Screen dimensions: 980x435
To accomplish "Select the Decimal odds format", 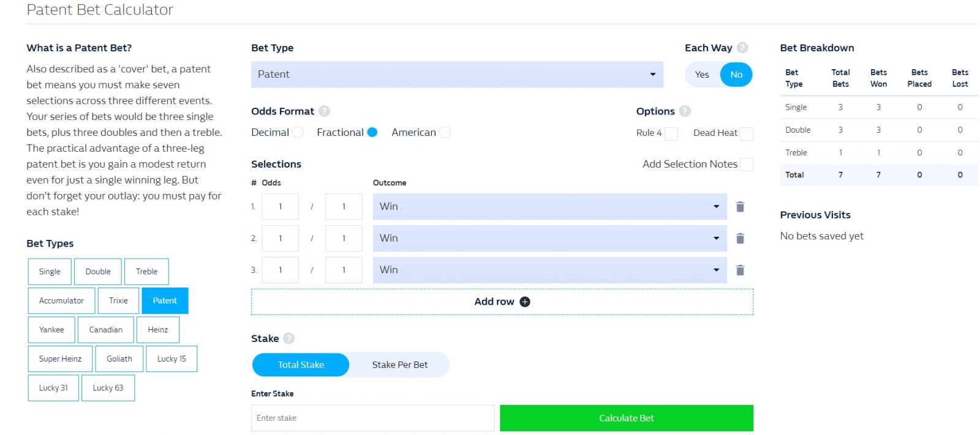I will (298, 132).
